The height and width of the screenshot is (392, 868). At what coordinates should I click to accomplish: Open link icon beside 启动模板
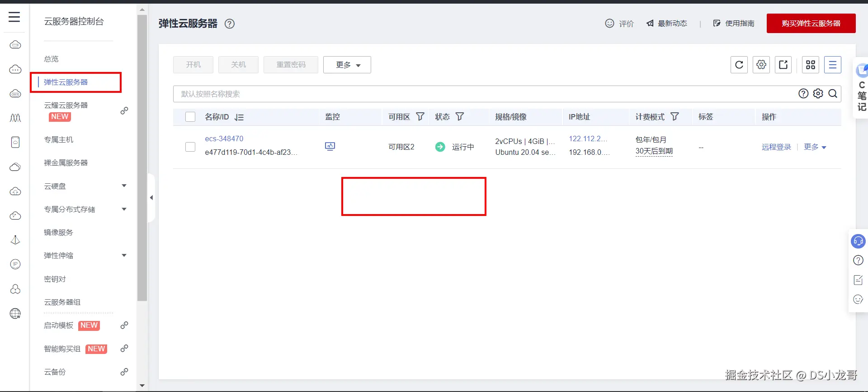tap(124, 325)
